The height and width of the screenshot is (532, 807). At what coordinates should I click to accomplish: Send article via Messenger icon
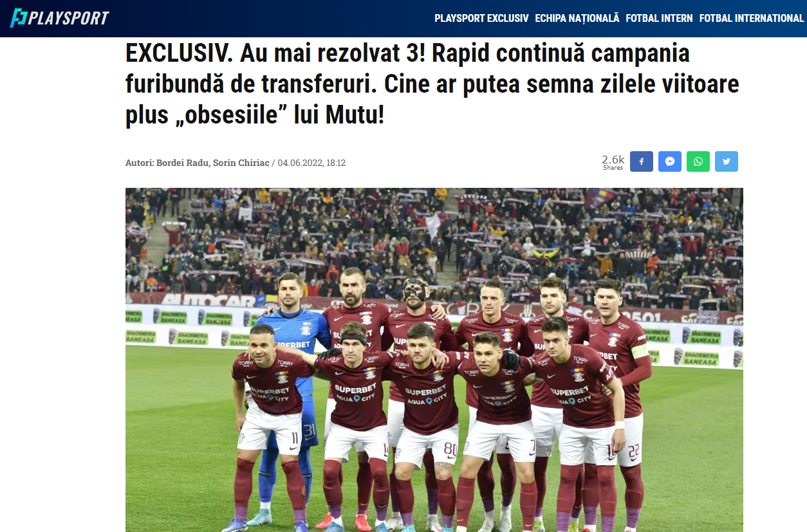click(670, 161)
